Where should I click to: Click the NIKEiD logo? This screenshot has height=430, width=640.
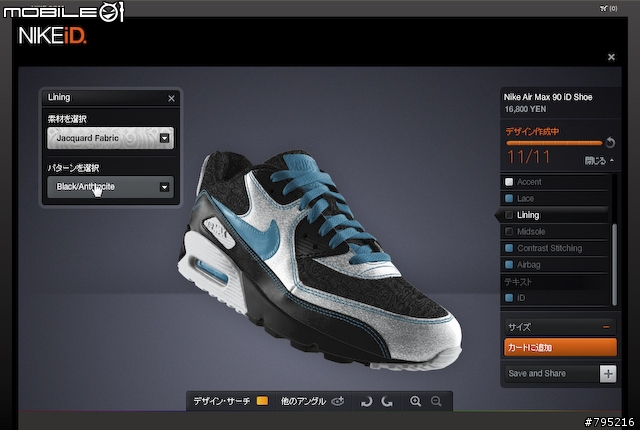coord(52,35)
